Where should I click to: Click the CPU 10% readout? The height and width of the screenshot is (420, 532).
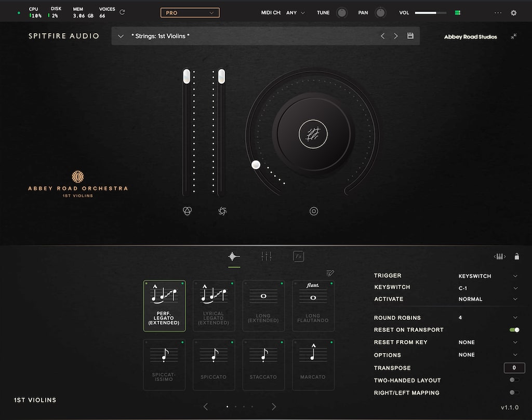click(x=35, y=12)
